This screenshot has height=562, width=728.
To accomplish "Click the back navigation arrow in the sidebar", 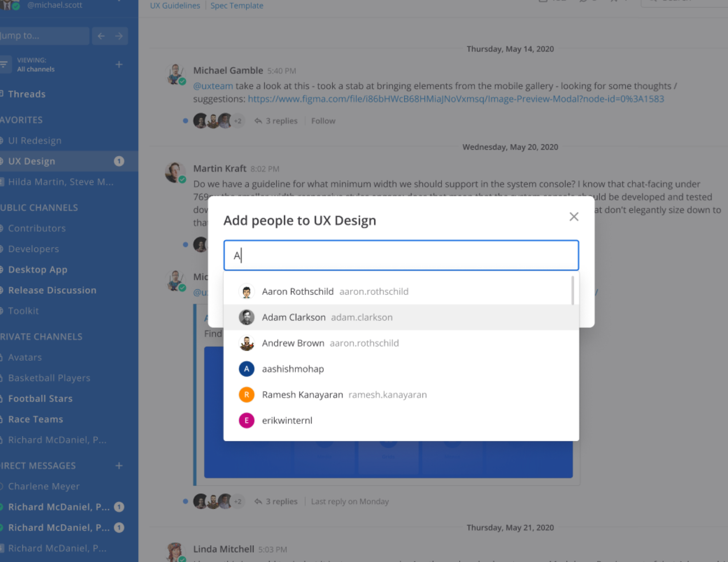I will (x=100, y=36).
